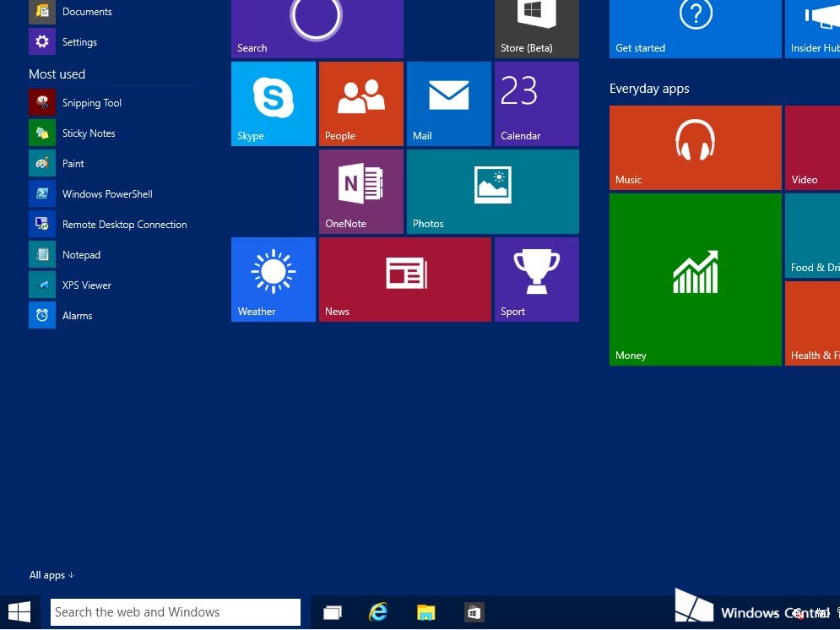Open Documents from the Start menu
Image resolution: width=840 pixels, height=630 pixels.
[87, 12]
